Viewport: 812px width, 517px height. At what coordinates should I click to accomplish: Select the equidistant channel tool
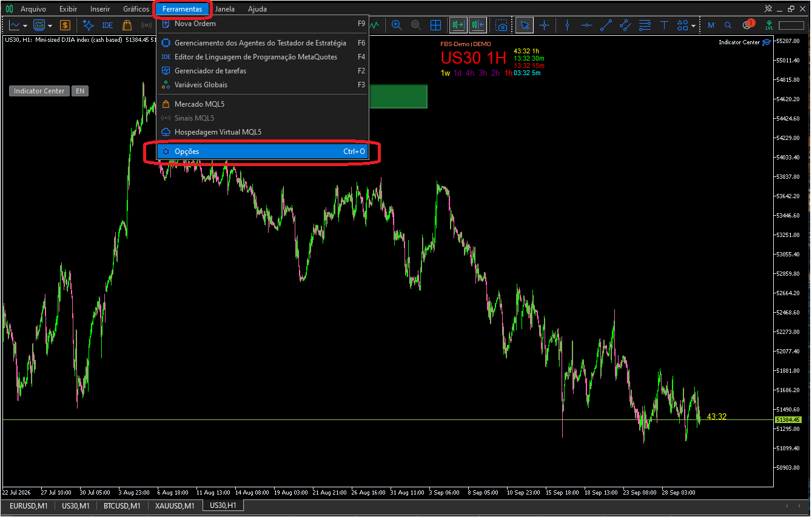coord(625,25)
